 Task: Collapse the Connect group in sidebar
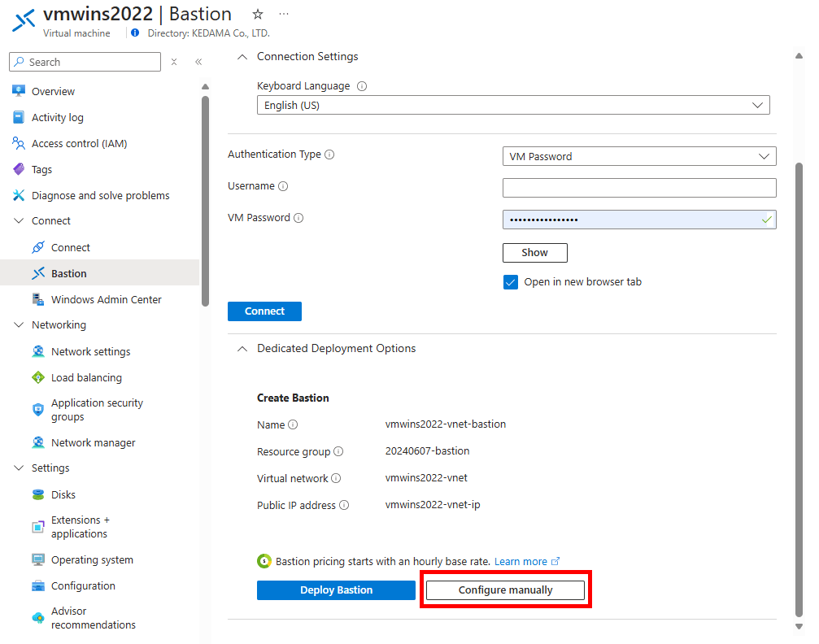tap(19, 221)
